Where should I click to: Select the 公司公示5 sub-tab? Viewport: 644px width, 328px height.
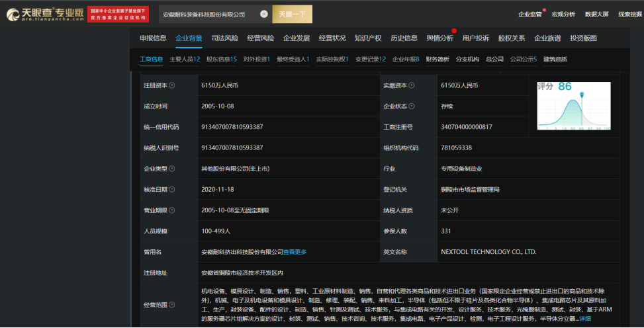pyautogui.click(x=524, y=59)
